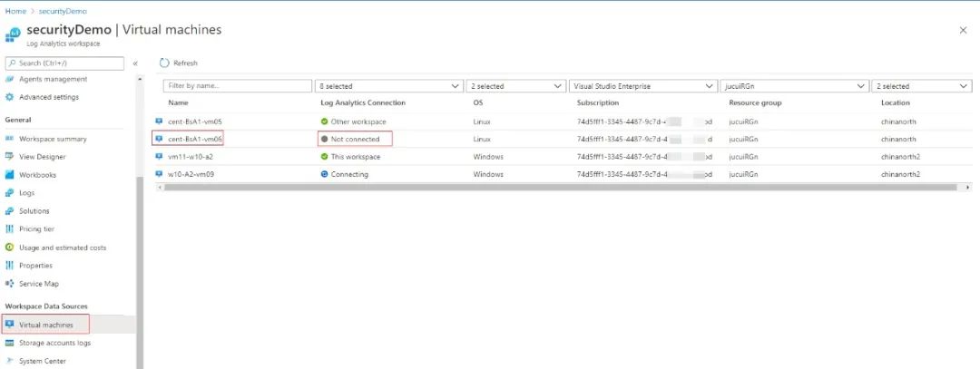The height and width of the screenshot is (369, 980).
Task: Open the w10-A2-vm09 virtual machine
Action: tap(191, 174)
